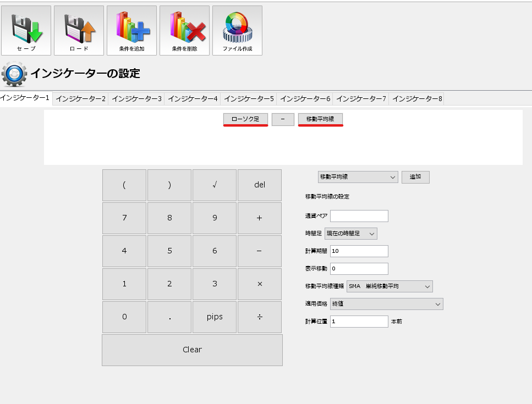Image resolution: width=532 pixels, height=404 pixels.
Task: Select the 条件を追加 (add condition) icon
Action: [x=131, y=30]
